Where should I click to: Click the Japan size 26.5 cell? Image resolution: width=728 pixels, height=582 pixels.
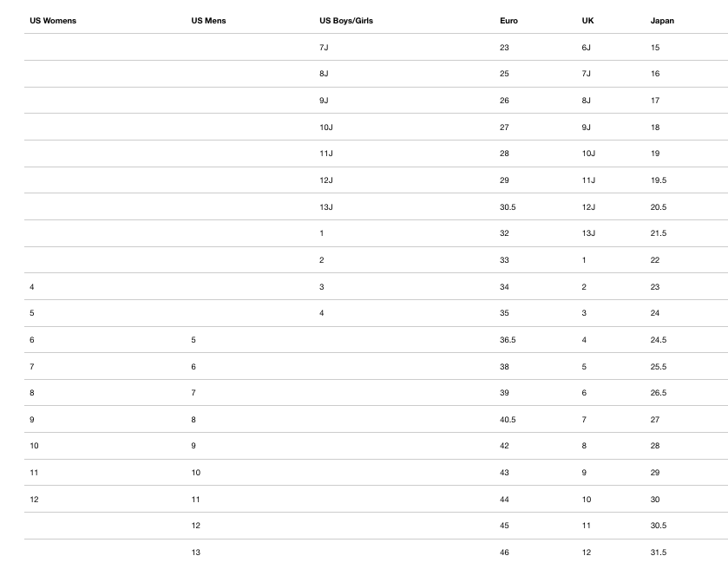click(x=658, y=393)
